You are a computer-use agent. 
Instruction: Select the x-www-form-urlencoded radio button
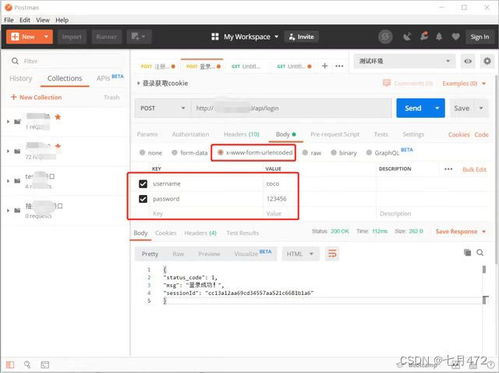click(x=220, y=153)
